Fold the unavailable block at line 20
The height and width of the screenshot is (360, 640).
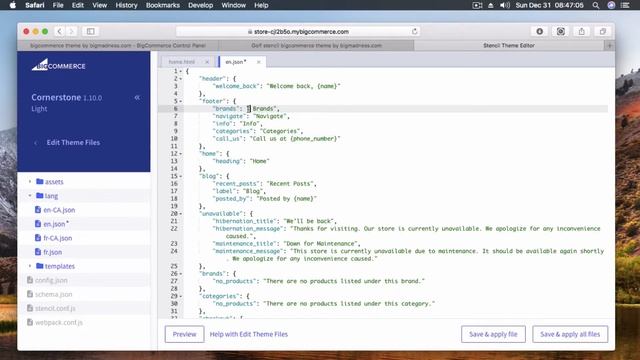click(x=181, y=214)
